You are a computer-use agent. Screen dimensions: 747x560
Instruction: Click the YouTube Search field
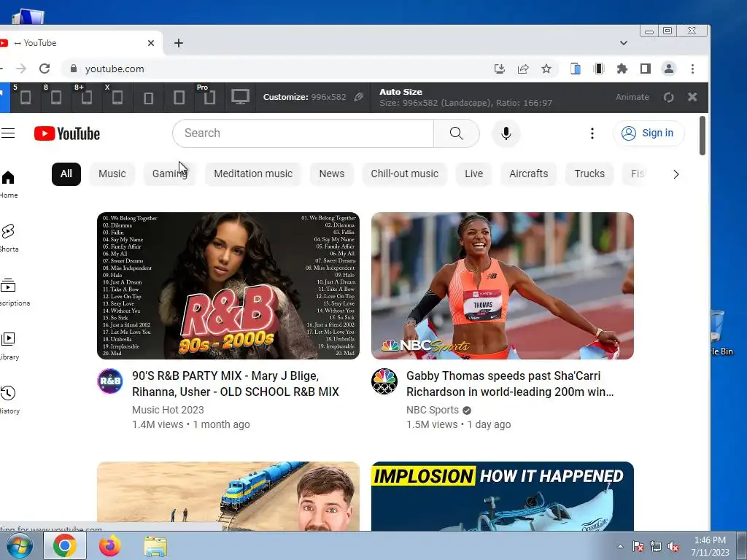[x=303, y=133]
